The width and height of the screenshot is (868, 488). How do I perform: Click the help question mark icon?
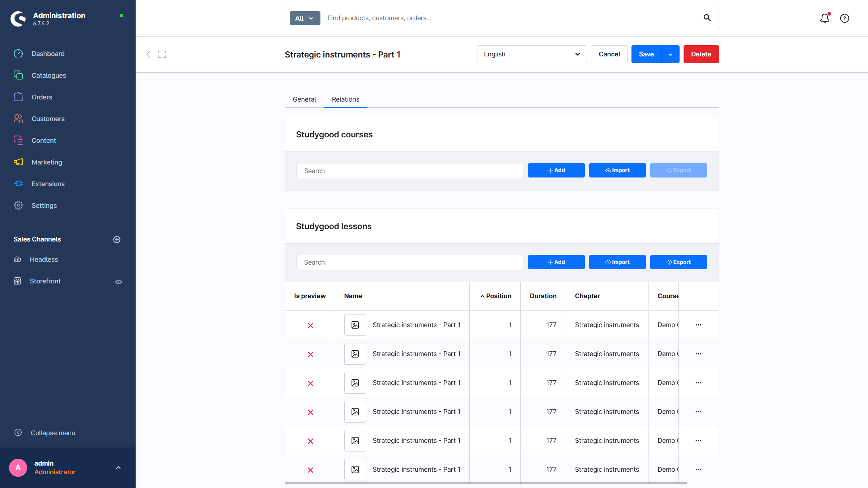pyautogui.click(x=844, y=18)
